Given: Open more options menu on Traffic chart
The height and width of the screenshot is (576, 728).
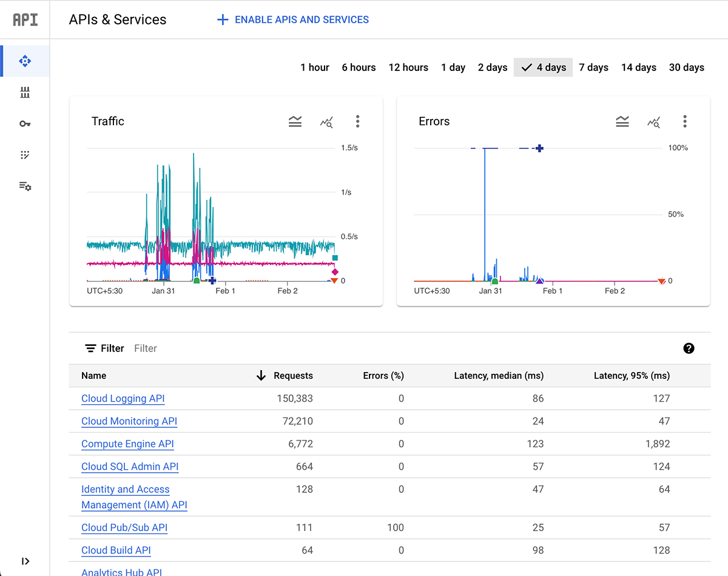Looking at the screenshot, I should point(357,121).
